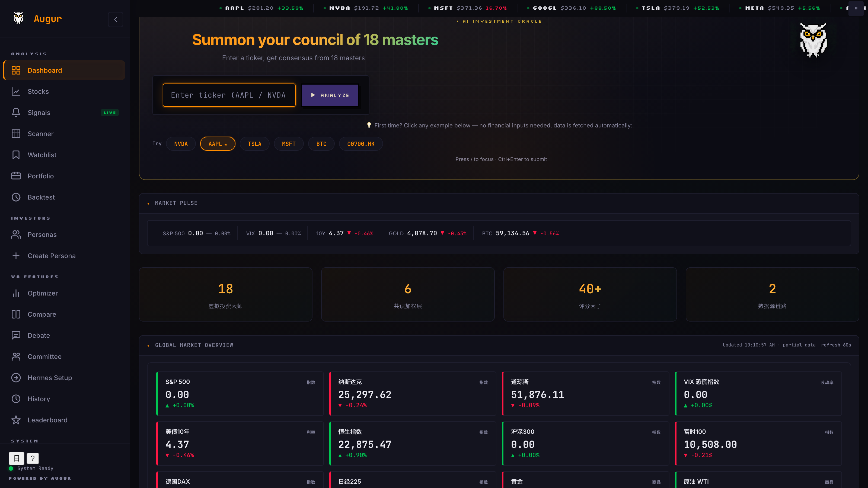Click the Optimizer bar-chart icon

coord(16,293)
